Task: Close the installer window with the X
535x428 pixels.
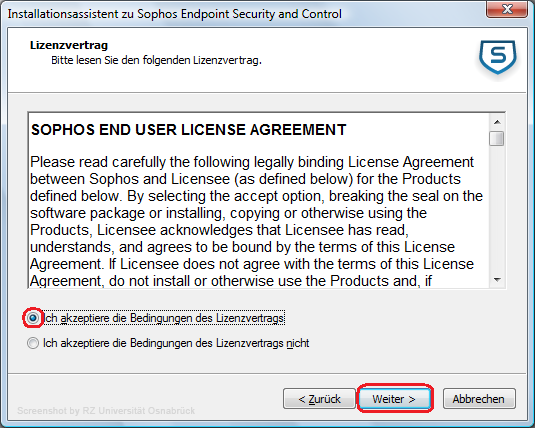Action: (507, 9)
